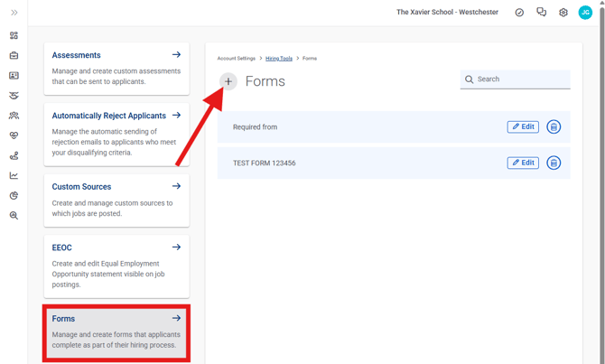Viewport: 605px width, 364px height.
Task: Open the EEOC settings card
Action: pyautogui.click(x=116, y=266)
